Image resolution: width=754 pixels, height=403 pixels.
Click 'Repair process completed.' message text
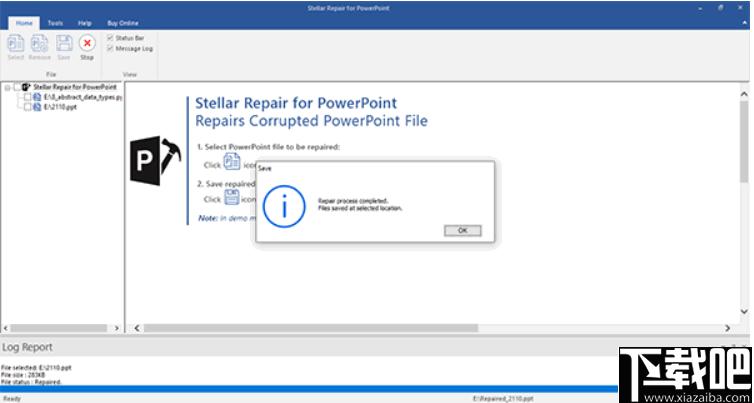click(x=353, y=201)
